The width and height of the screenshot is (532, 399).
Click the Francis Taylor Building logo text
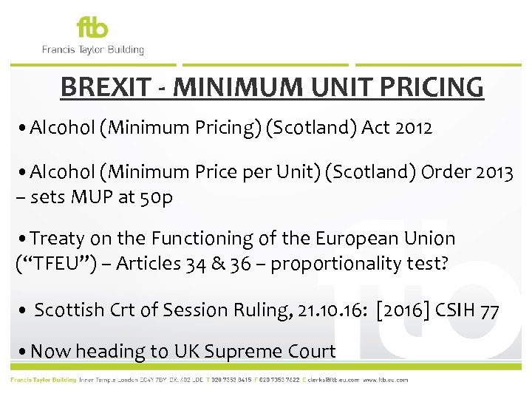tap(92, 50)
